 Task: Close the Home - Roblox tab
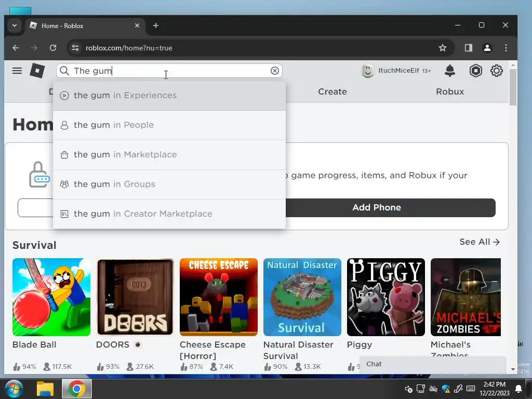137,25
